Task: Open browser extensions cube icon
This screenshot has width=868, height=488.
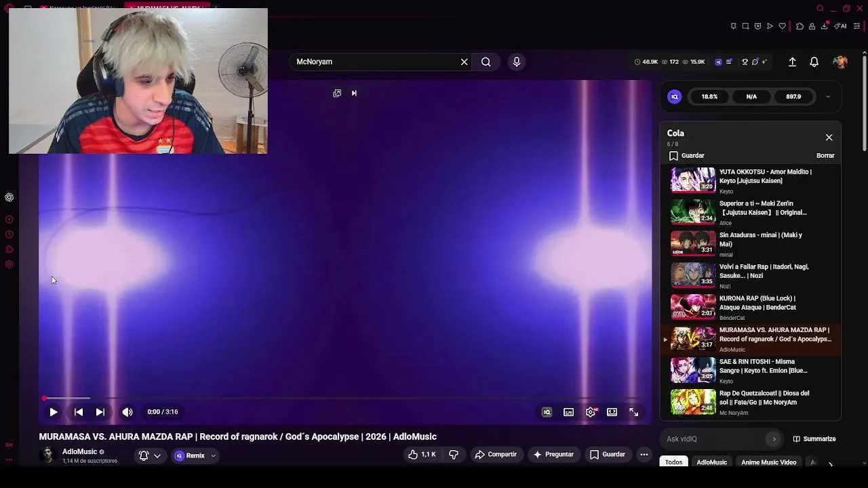Action: click(800, 26)
